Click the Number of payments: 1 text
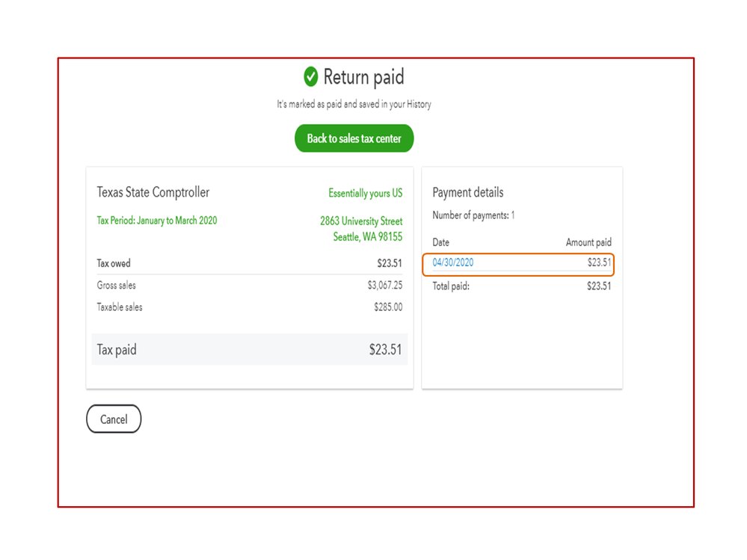The width and height of the screenshot is (747, 560). pos(473,215)
